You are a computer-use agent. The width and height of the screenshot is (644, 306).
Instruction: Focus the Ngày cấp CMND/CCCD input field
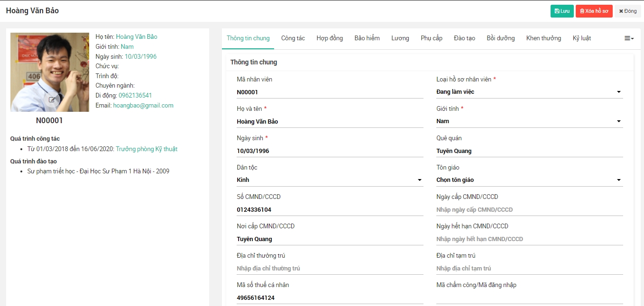(529, 210)
